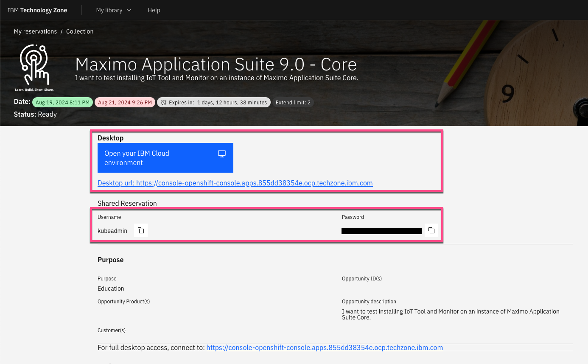Open the Desktop url openshift console link
This screenshot has width=588, height=364.
tap(235, 183)
